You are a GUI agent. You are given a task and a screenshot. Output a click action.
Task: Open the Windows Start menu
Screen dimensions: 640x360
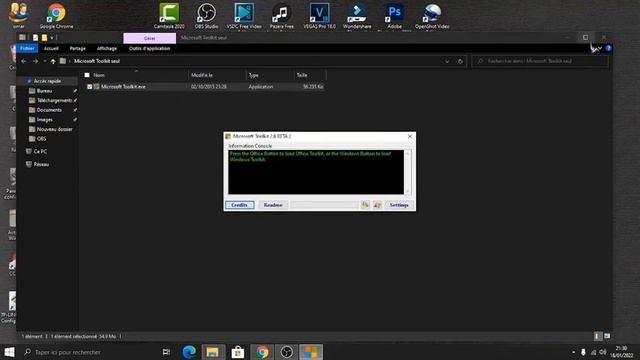coord(9,352)
